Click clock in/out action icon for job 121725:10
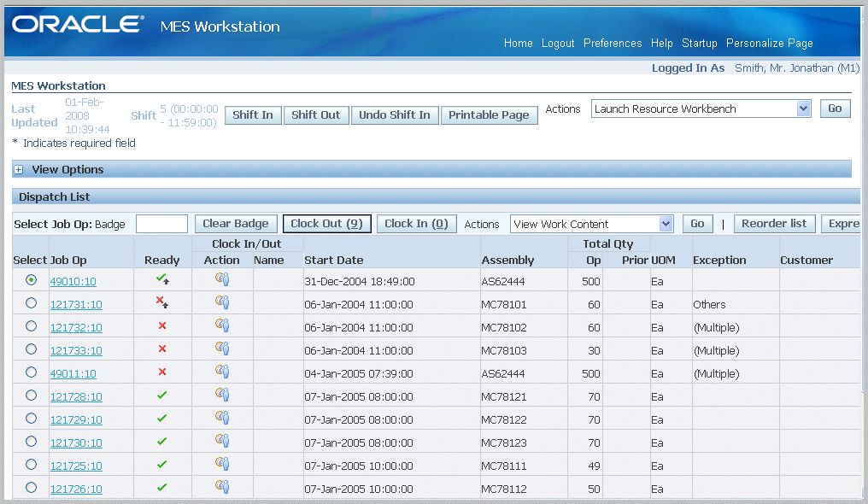The height and width of the screenshot is (504, 868). pos(222,464)
